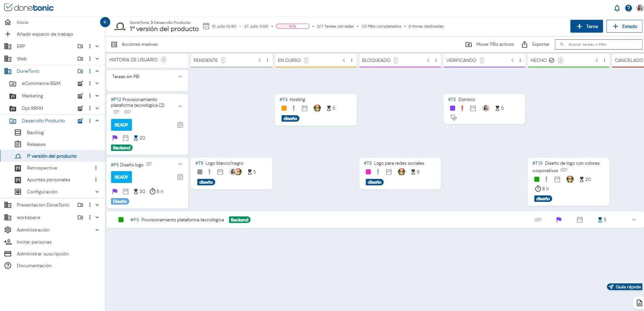Click the priority exclamation on #T5 Dominio
Viewport: 644px width, 311px height.
462,108
